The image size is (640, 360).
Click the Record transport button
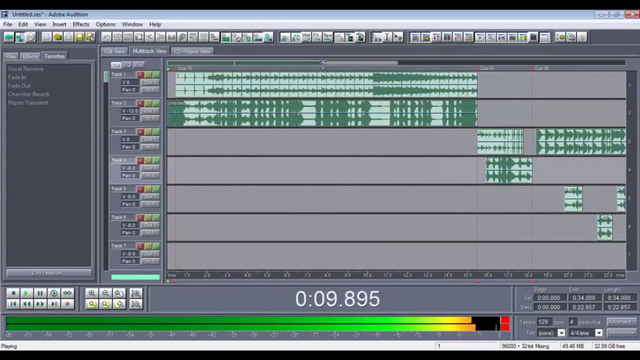(x=67, y=304)
